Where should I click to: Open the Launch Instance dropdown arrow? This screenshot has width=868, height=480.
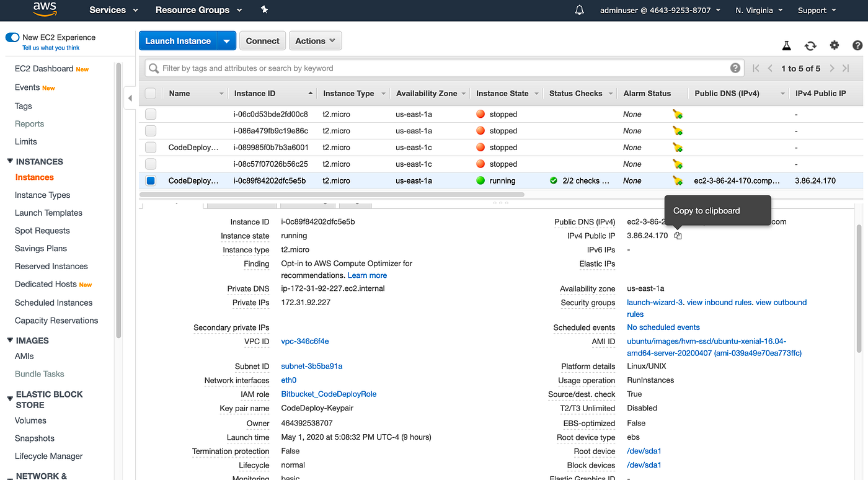pos(226,41)
